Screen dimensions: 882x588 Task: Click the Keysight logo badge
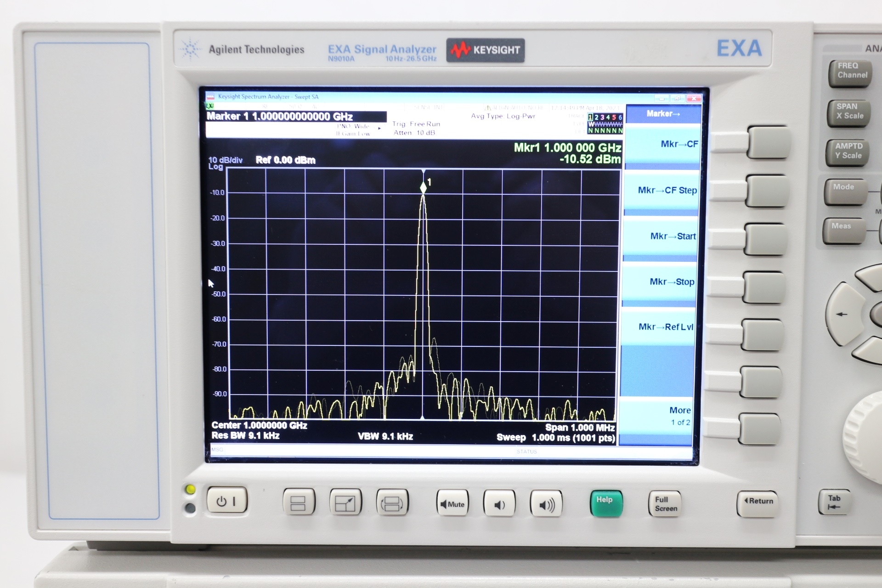tap(486, 50)
